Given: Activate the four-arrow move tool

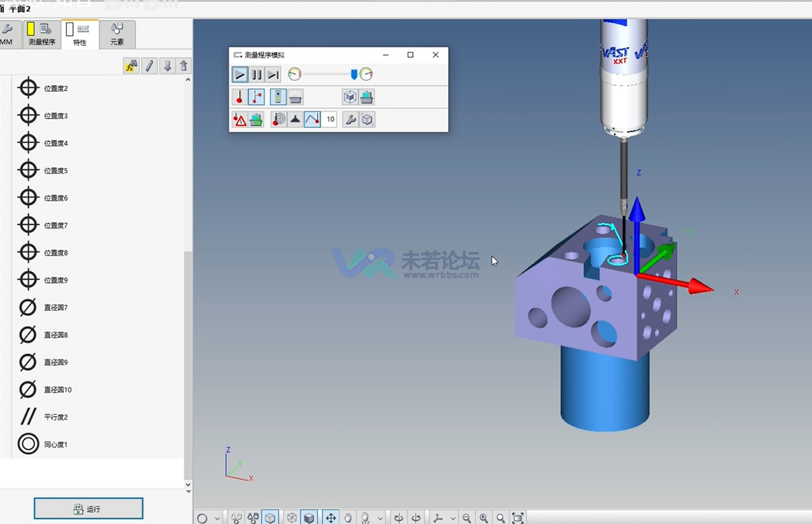Looking at the screenshot, I should coord(331,518).
